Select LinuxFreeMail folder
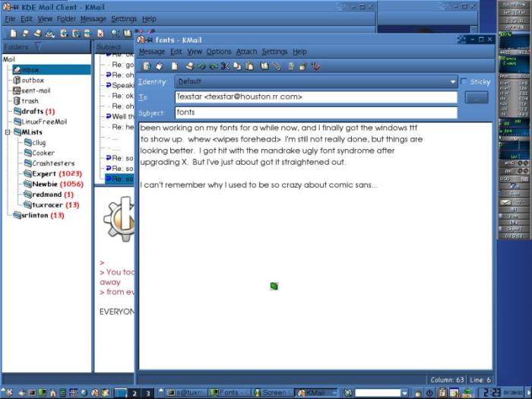The image size is (532, 399). coord(40,122)
